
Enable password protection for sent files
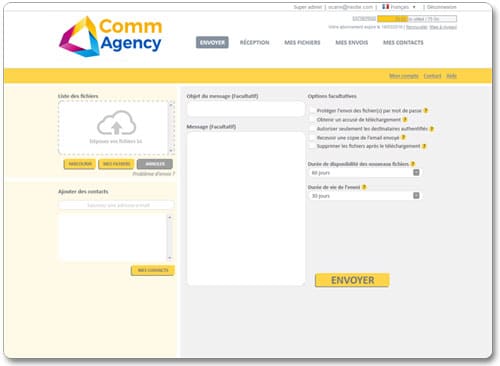312,110
